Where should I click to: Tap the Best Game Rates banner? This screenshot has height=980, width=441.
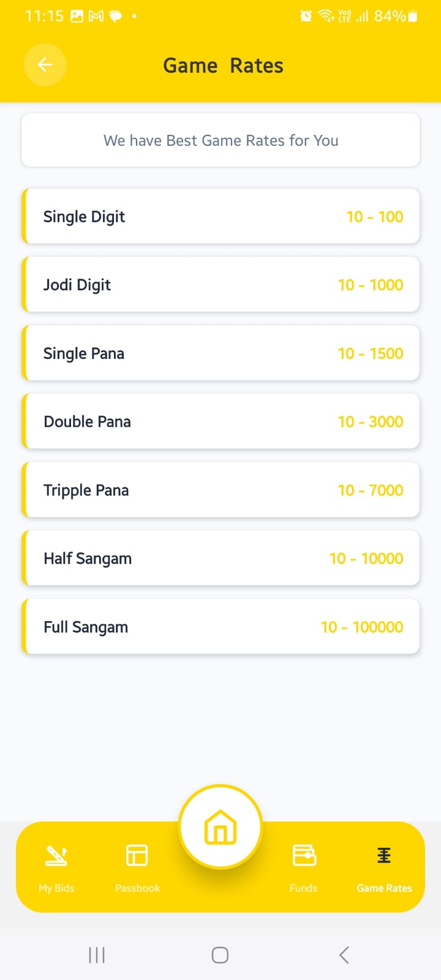point(221,140)
